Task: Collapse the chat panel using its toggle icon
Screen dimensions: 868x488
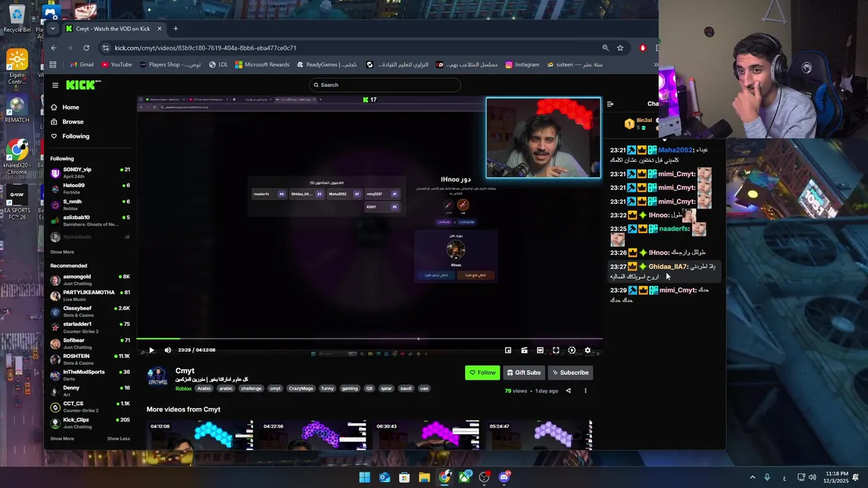Action: point(610,104)
